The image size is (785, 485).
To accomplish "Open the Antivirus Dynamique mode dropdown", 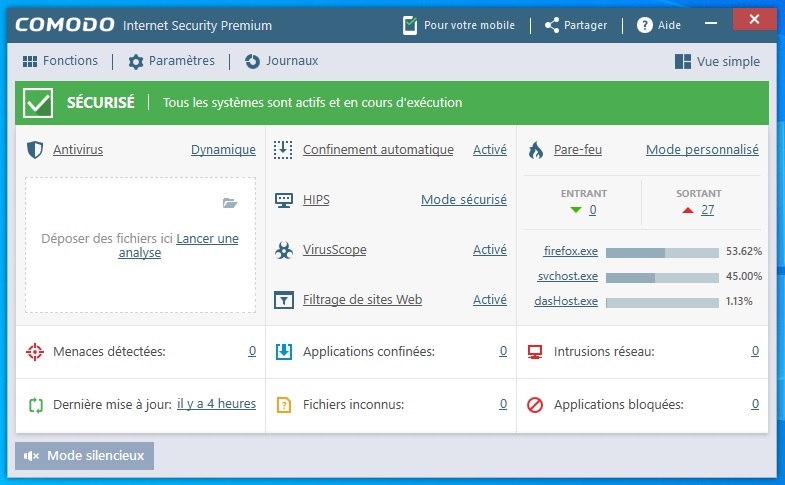I will [223, 150].
